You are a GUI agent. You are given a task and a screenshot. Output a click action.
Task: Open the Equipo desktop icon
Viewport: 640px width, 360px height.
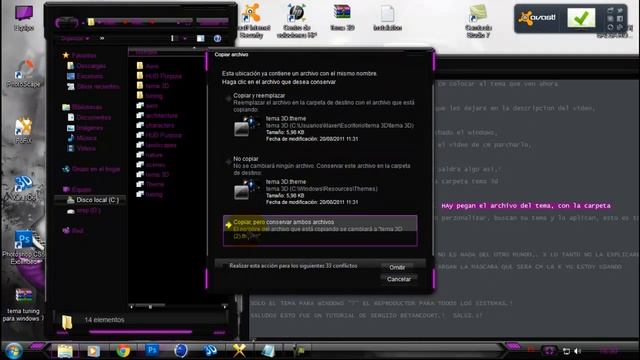point(24,18)
